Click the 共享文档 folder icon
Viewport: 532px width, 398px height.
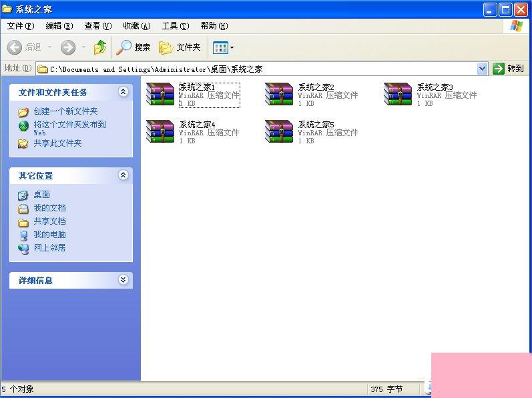[x=23, y=222]
